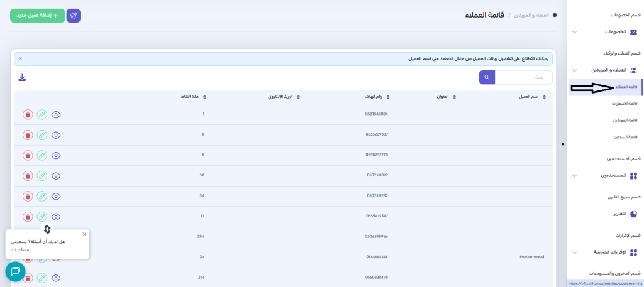Expand the الخصومات sidebar section
Image resolution: width=644 pixels, height=287 pixels.
pos(574,32)
